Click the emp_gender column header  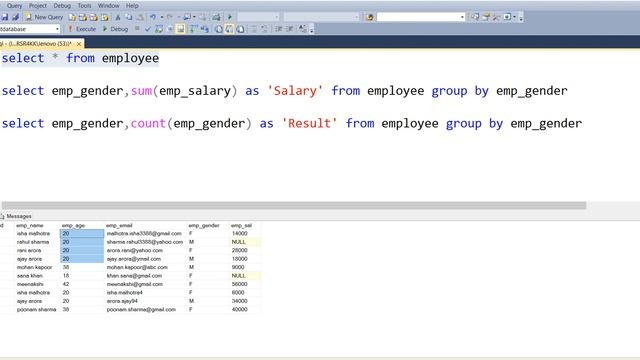pyautogui.click(x=204, y=225)
